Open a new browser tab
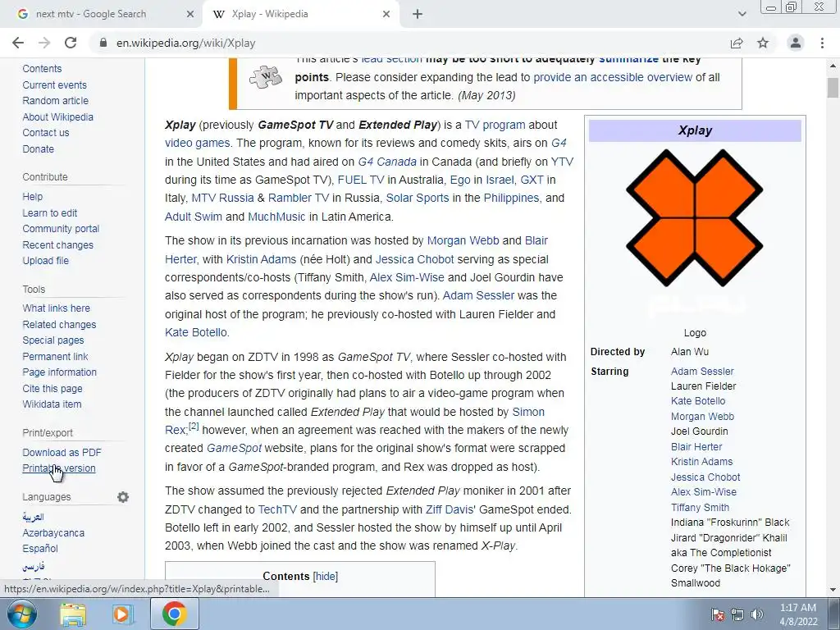The height and width of the screenshot is (630, 840). point(418,14)
